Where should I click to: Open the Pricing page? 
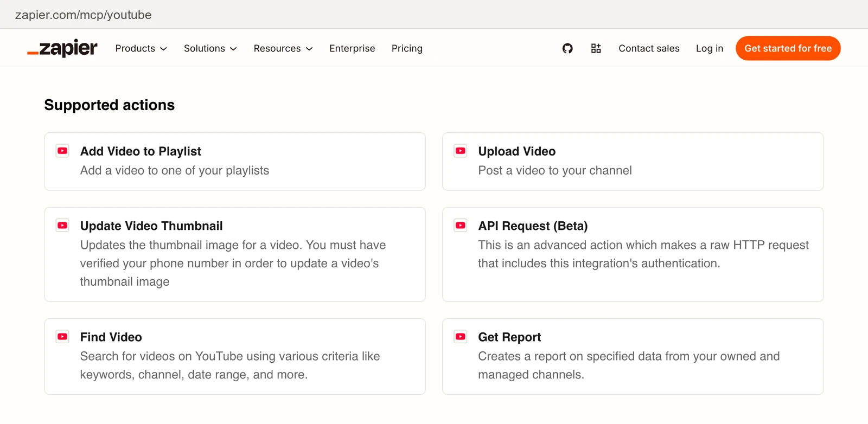(x=407, y=48)
